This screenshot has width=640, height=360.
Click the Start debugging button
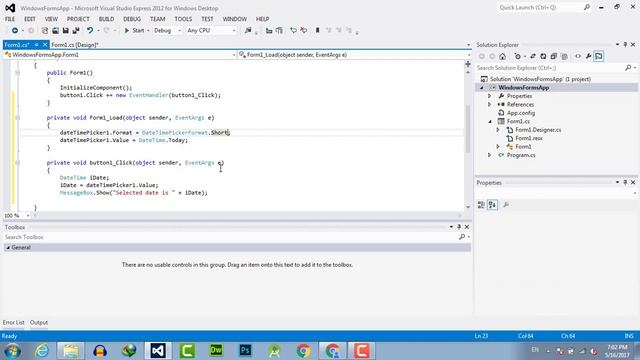[x=134, y=31]
